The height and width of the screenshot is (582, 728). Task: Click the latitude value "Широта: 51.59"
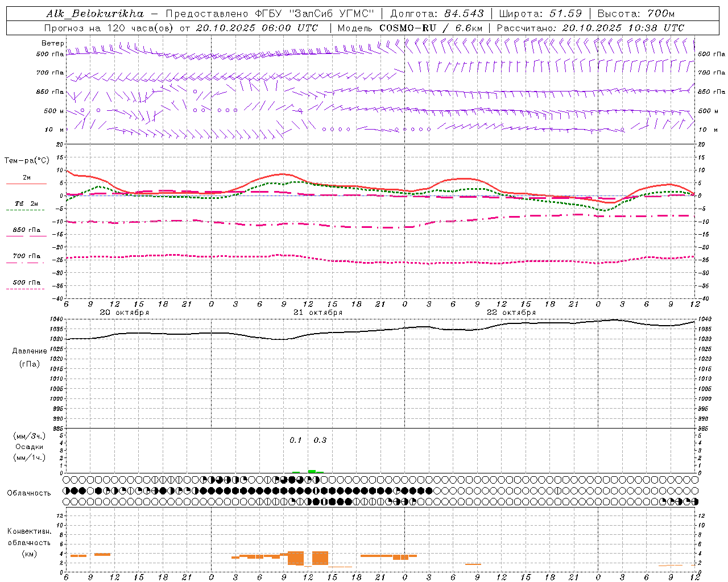click(540, 14)
